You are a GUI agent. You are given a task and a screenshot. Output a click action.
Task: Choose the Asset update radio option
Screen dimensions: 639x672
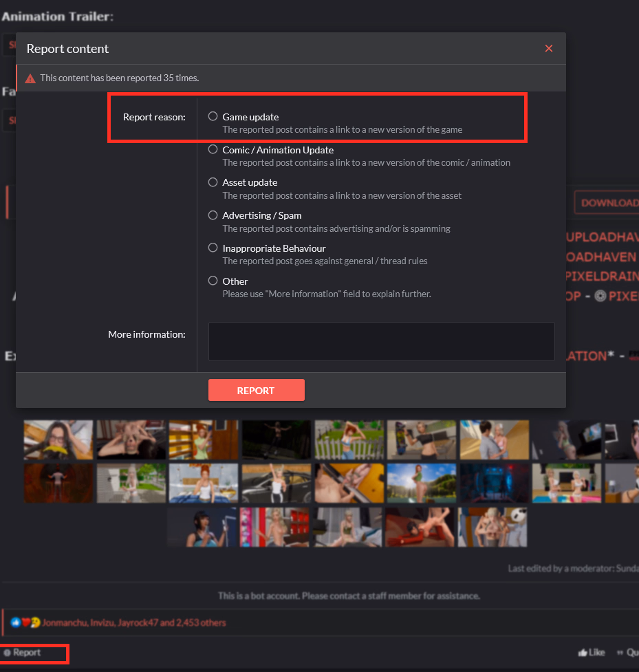213,182
